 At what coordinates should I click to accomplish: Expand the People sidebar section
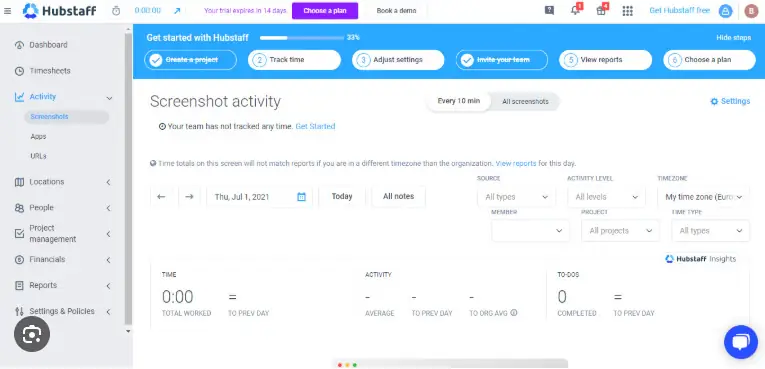(108, 208)
